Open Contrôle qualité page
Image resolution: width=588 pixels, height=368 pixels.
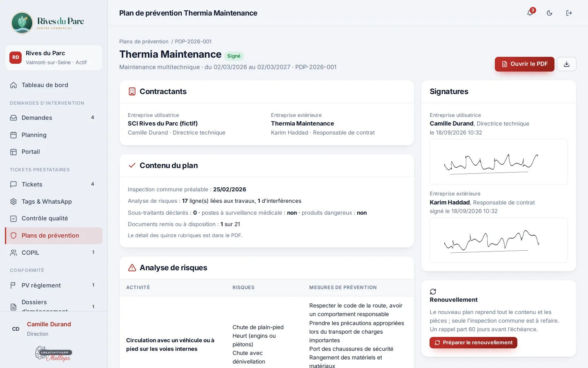53,218
